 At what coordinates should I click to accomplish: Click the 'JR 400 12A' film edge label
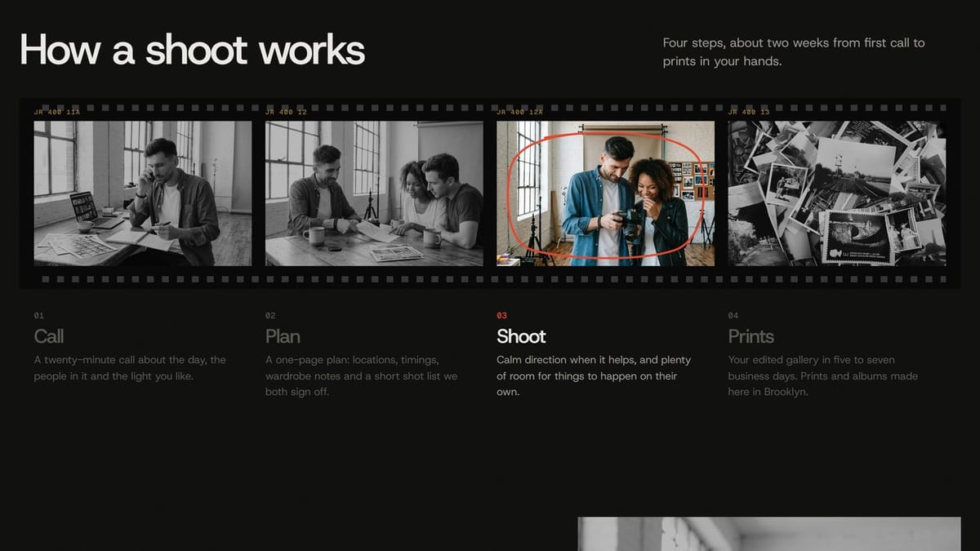pos(519,112)
